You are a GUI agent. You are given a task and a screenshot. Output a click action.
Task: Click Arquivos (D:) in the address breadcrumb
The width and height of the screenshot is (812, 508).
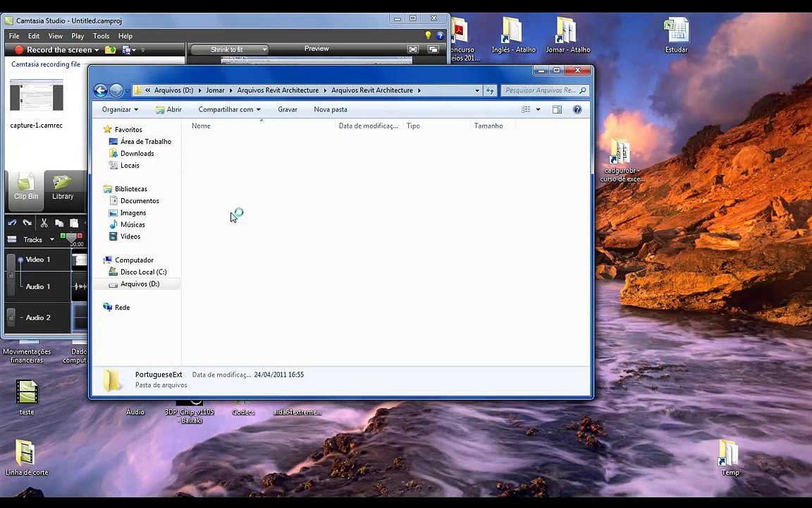pyautogui.click(x=173, y=90)
